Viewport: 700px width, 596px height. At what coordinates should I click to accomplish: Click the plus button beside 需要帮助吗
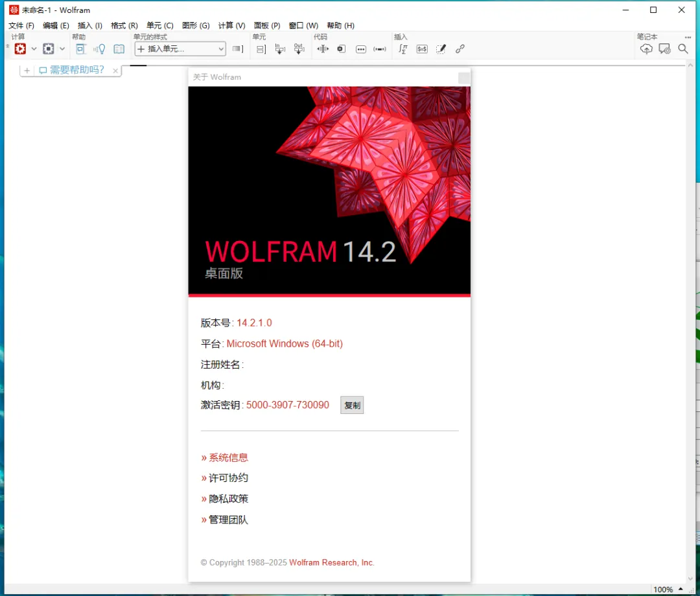pyautogui.click(x=27, y=71)
